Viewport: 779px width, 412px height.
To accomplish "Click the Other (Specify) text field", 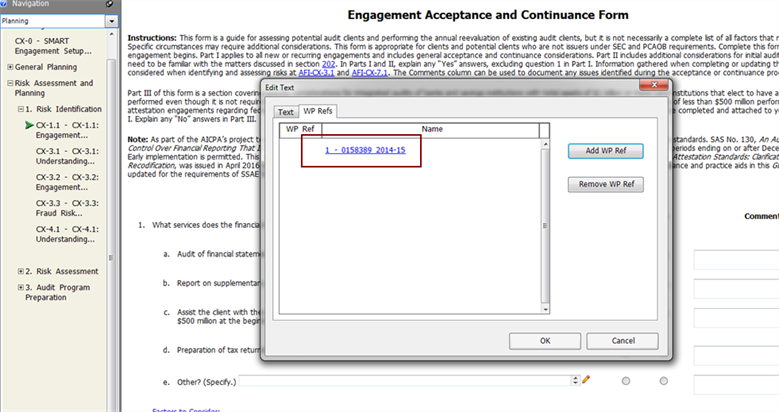I will (x=405, y=381).
